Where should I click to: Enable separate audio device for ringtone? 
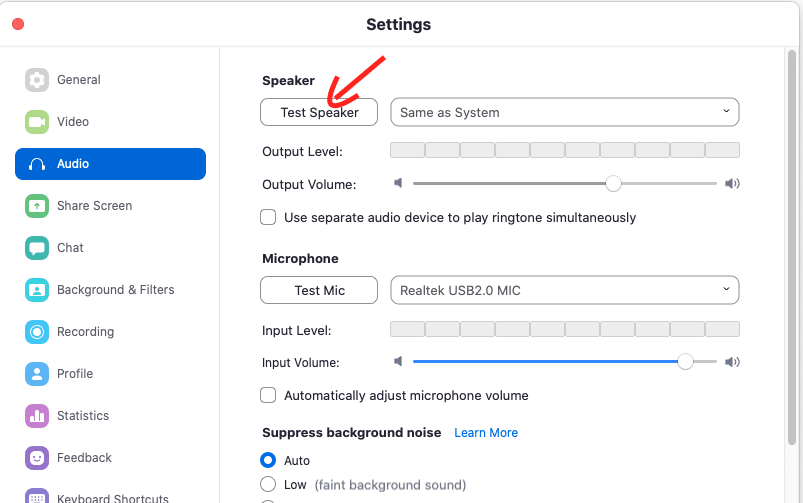pyautogui.click(x=268, y=217)
